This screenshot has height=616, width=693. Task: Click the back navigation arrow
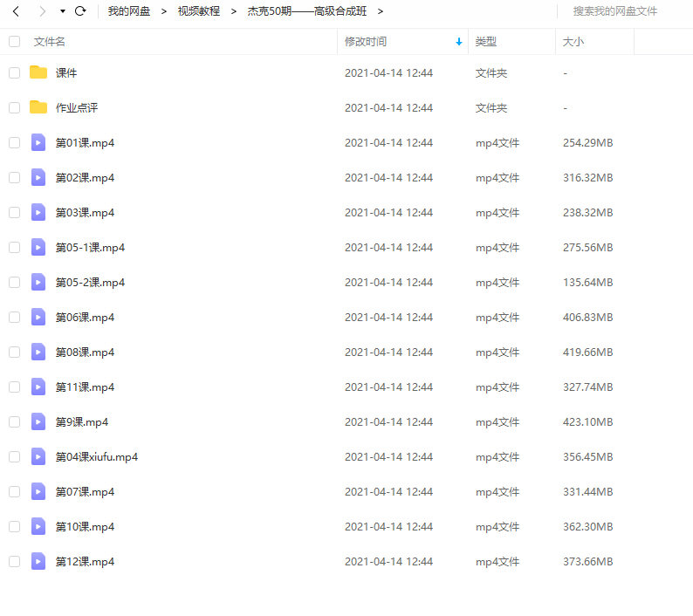[x=16, y=11]
